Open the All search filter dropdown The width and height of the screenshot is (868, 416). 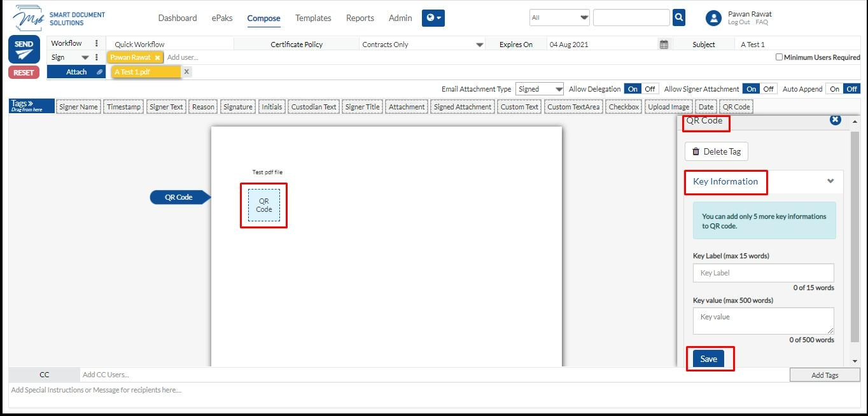559,18
